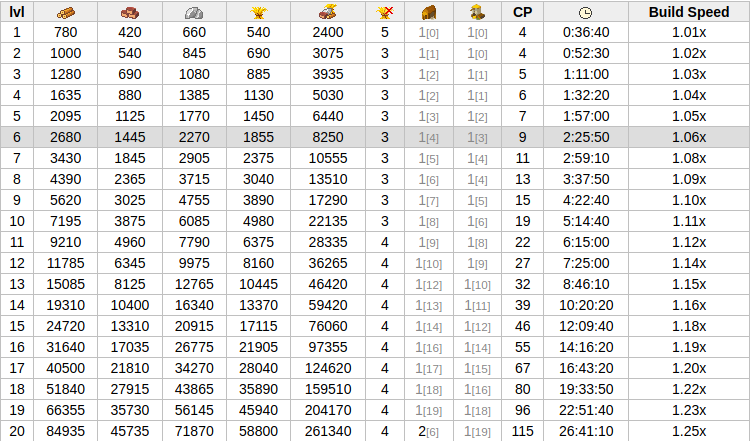The height and width of the screenshot is (441, 752).
Task: Click the wood (lumber) resource column icon
Action: click(65, 12)
